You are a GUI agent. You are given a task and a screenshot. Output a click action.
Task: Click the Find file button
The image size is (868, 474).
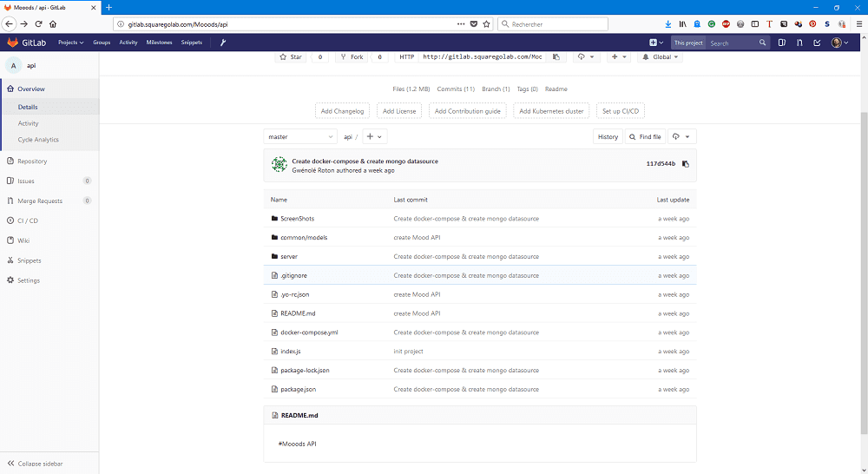[x=645, y=137]
